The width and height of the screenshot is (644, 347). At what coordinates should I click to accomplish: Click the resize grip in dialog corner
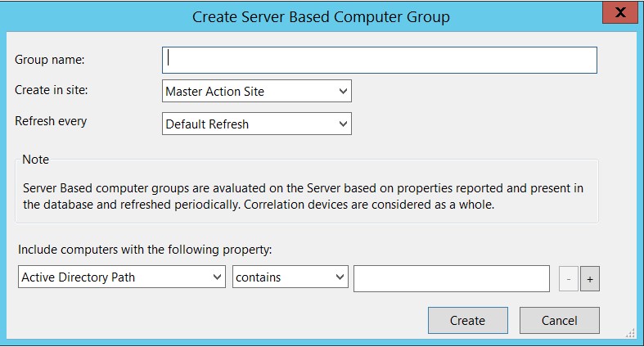[630, 334]
